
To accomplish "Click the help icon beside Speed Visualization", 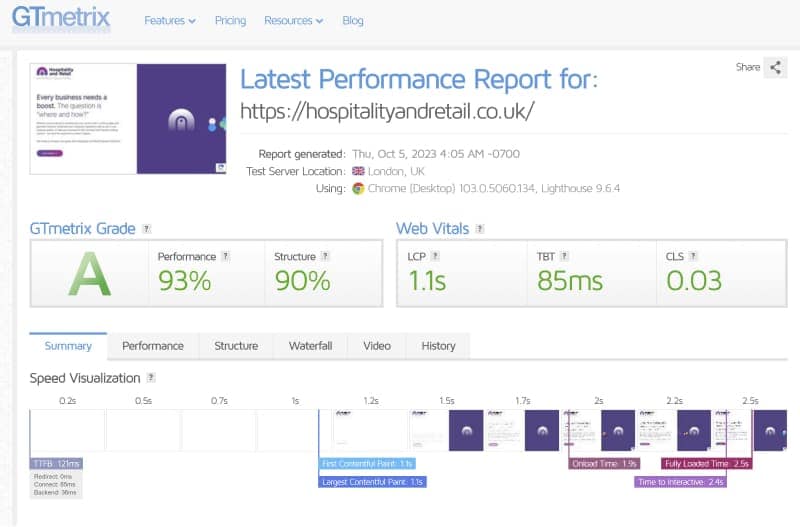I will [151, 378].
